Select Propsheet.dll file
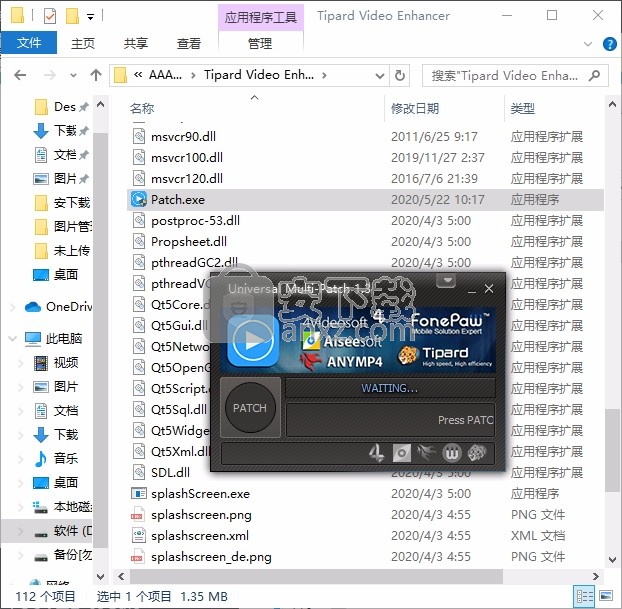 tap(189, 241)
